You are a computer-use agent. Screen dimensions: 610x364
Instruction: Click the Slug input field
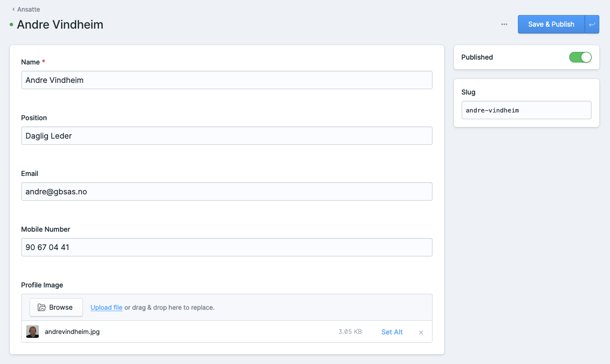[526, 110]
